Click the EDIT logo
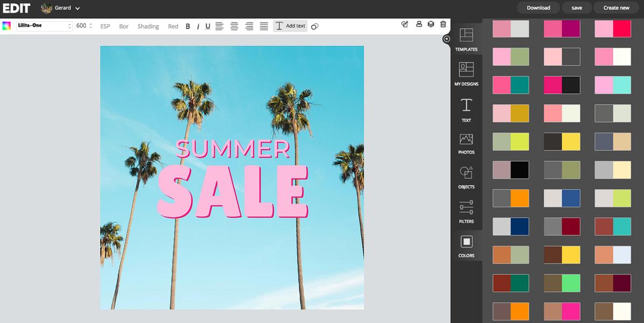This screenshot has width=644, height=323. click(17, 8)
